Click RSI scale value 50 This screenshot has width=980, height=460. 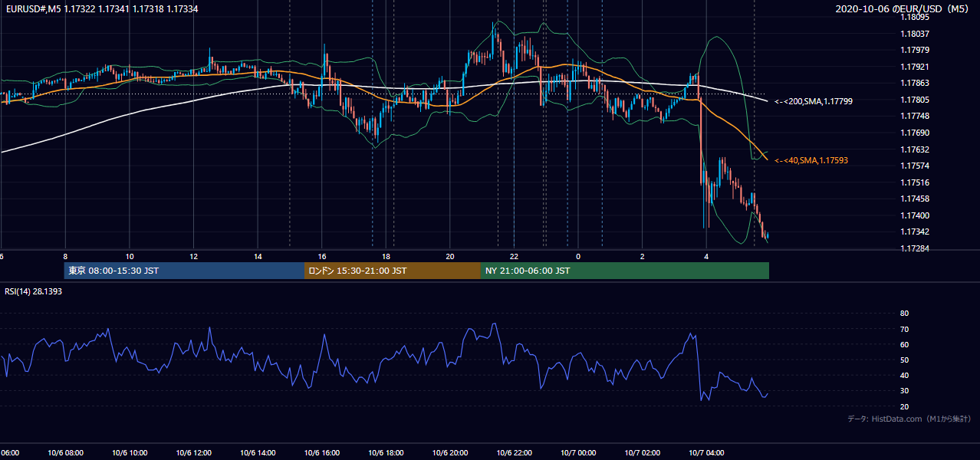tap(904, 360)
